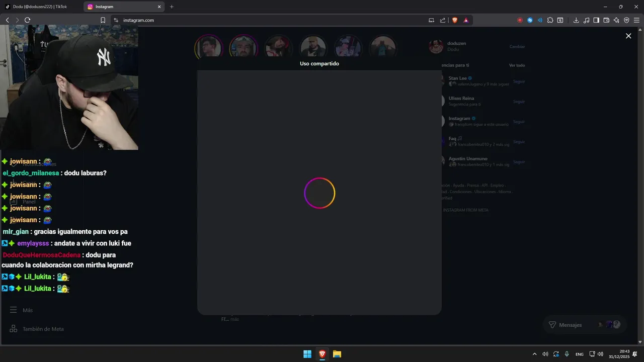Viewport: 644px width, 362px height.
Task: Go back in browser history
Action: [8, 20]
